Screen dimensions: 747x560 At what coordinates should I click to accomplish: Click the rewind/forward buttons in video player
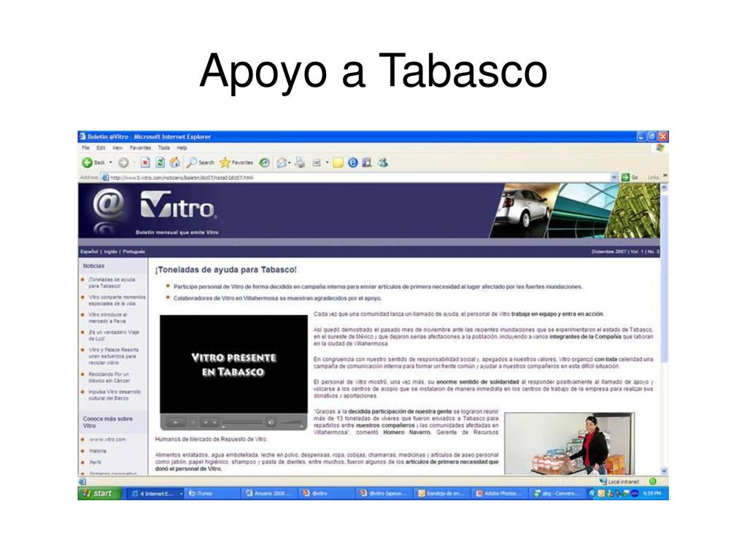point(209,422)
